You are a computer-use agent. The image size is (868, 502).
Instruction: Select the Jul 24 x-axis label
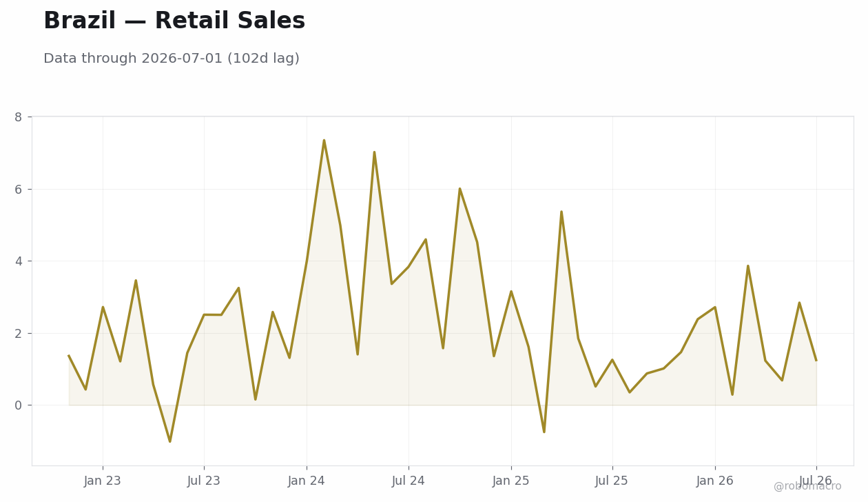409,481
